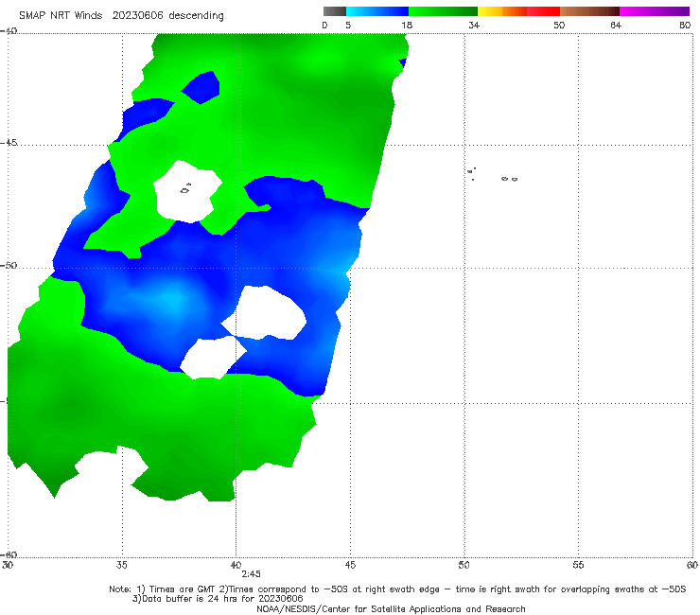Image resolution: width=700 pixels, height=615 pixels.
Task: Click the latitude axis label '-40'
Action: point(9,31)
